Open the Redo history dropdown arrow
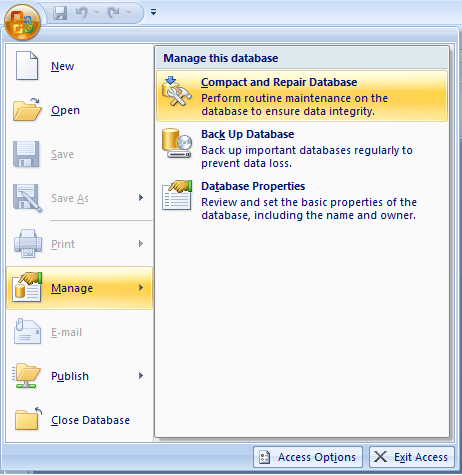Screen dimensions: 462x475 (x=128, y=13)
